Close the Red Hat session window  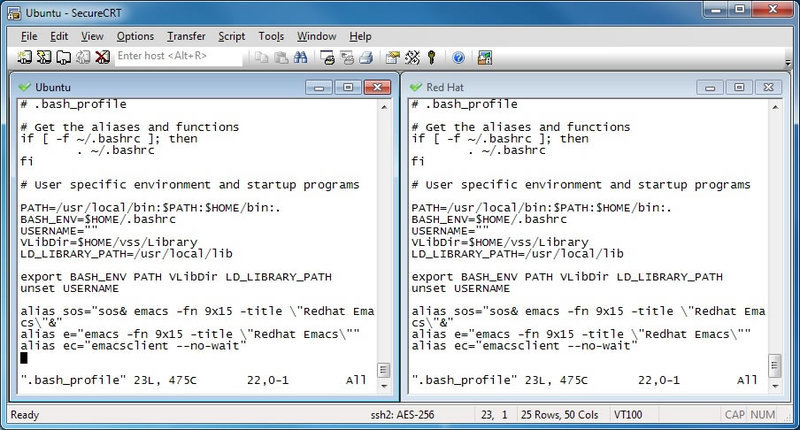[768, 87]
